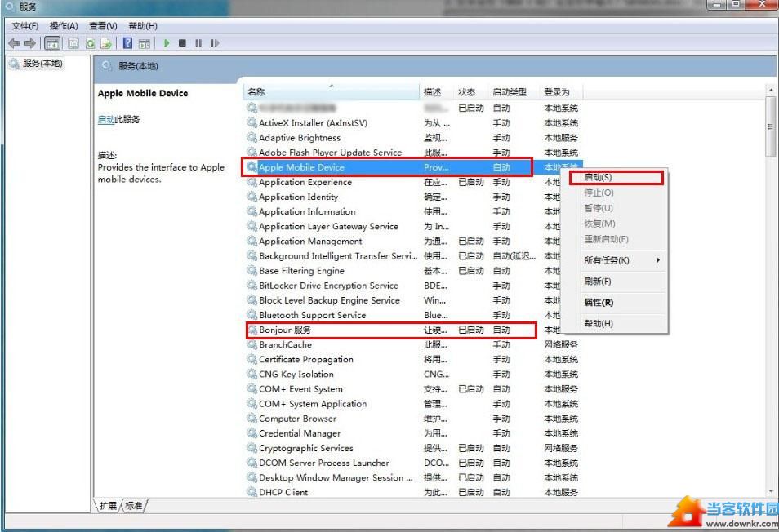The height and width of the screenshot is (532, 779).
Task: Sort by the 描述 column header
Action: pyautogui.click(x=436, y=92)
